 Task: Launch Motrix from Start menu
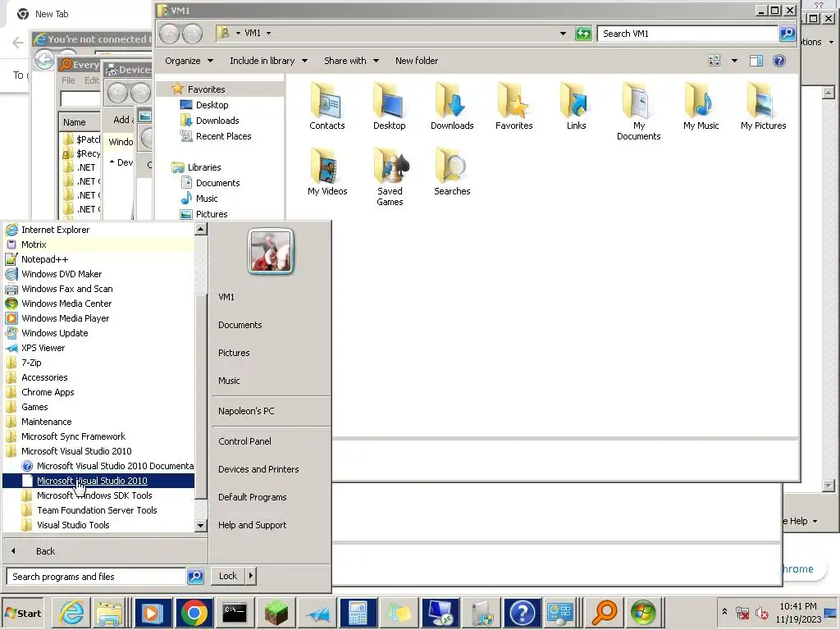click(x=34, y=244)
